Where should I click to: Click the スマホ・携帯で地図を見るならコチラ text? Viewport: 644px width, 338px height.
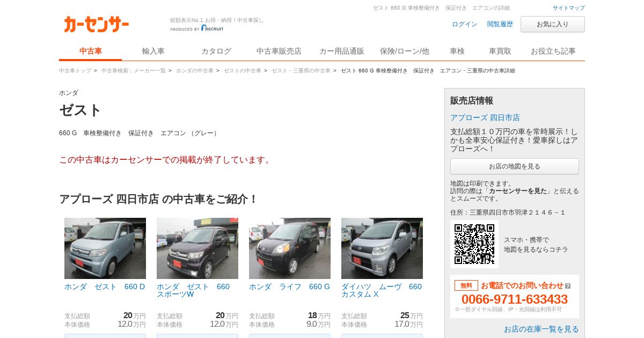click(x=536, y=245)
